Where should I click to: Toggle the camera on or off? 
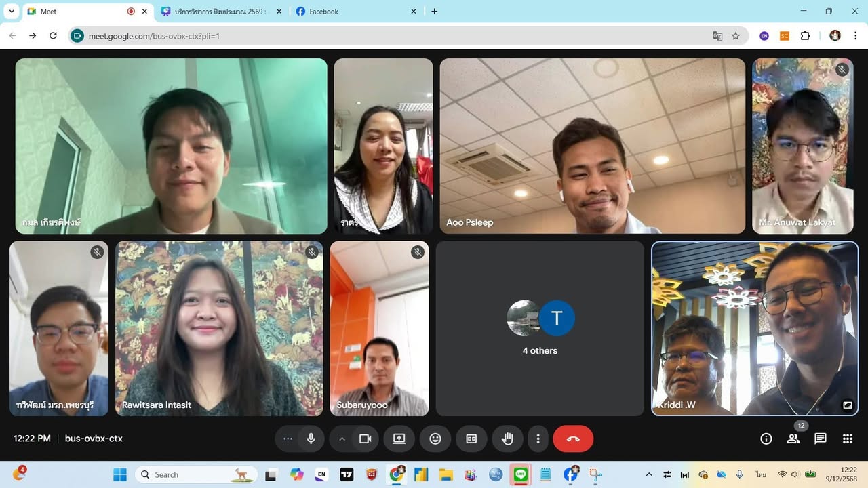pyautogui.click(x=366, y=439)
